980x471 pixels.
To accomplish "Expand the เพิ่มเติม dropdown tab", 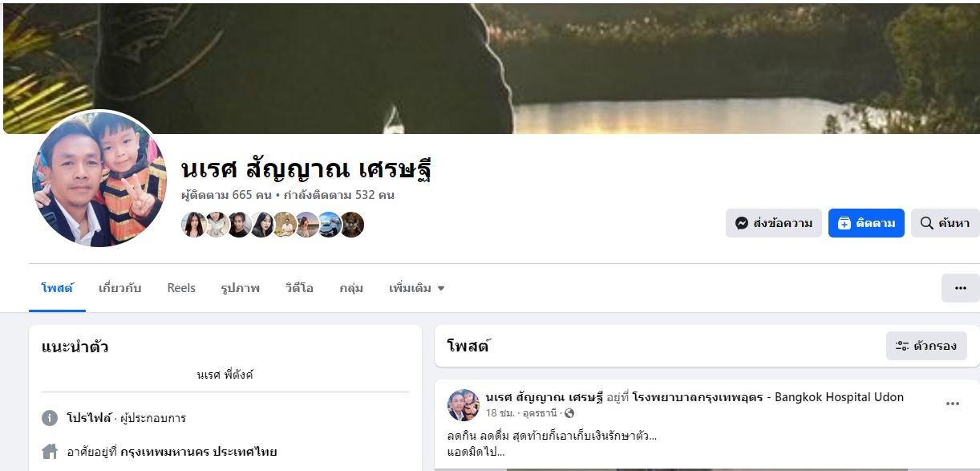I will coord(416,288).
